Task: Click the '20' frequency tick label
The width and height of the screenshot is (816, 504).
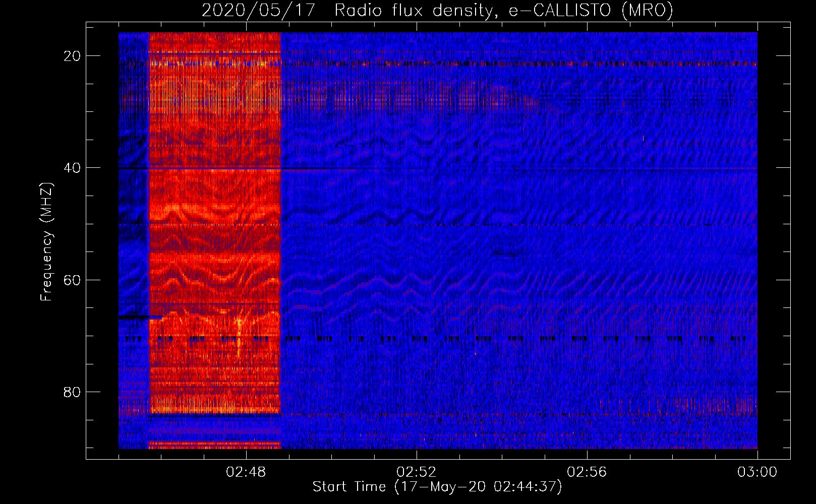Action: click(x=72, y=56)
